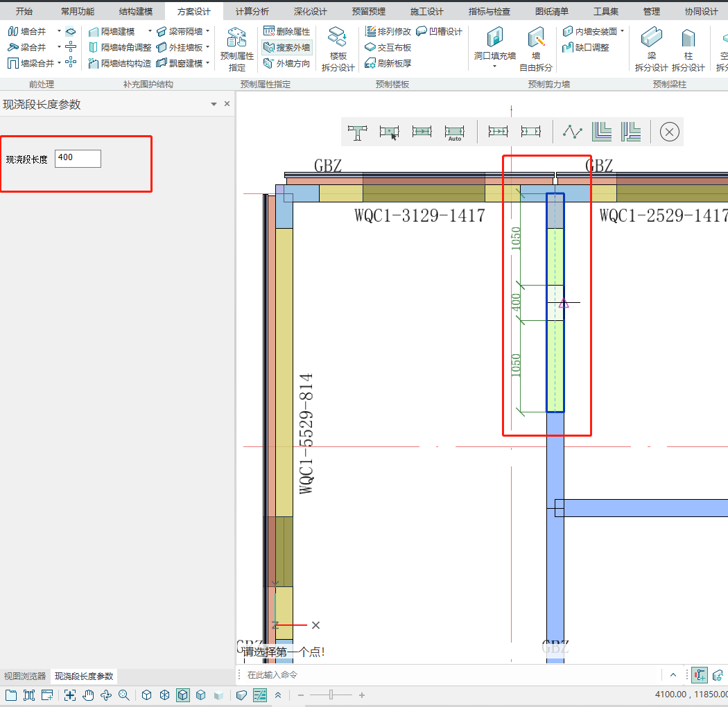Expand the 现浇段长度参数 panel options arrow
Viewport: 728px width, 707px height.
coord(214,104)
